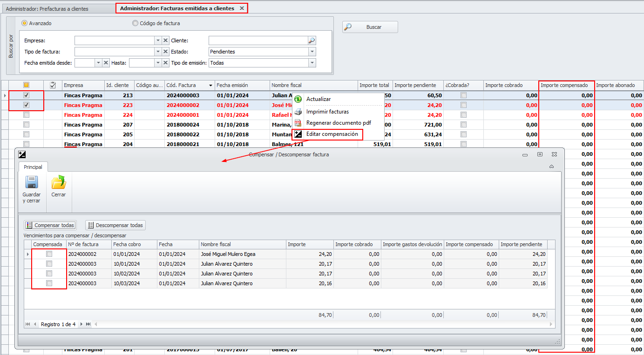This screenshot has width=644, height=355.
Task: Clear the Empresa field with X icon
Action: 165,40
